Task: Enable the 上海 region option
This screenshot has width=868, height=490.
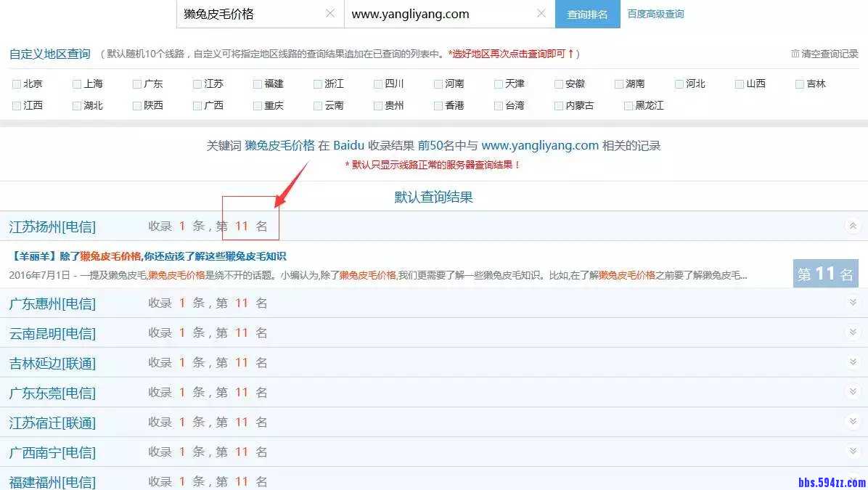Action: pos(75,83)
